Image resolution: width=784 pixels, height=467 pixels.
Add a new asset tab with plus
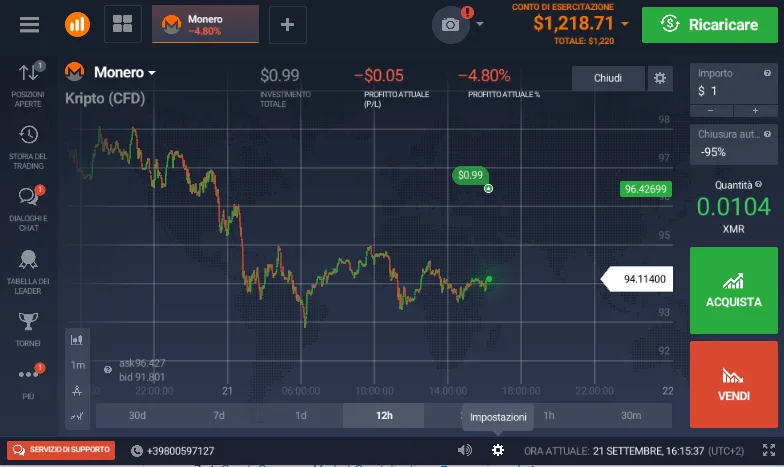(x=288, y=24)
